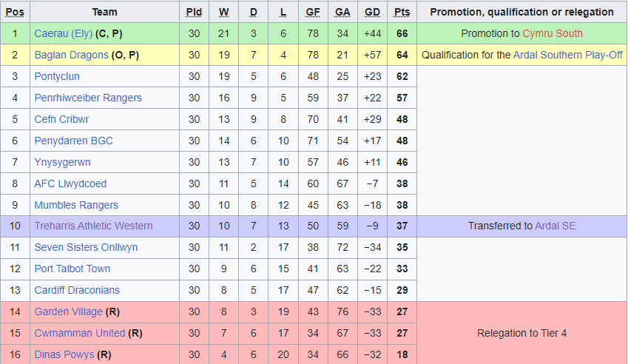Click the Mumbles Rangers link

tap(76, 205)
